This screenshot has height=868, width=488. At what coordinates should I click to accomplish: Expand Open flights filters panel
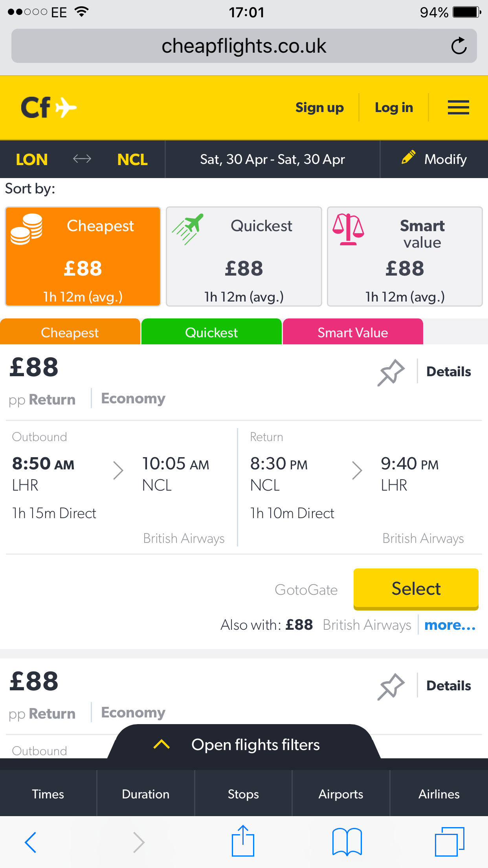point(244,745)
